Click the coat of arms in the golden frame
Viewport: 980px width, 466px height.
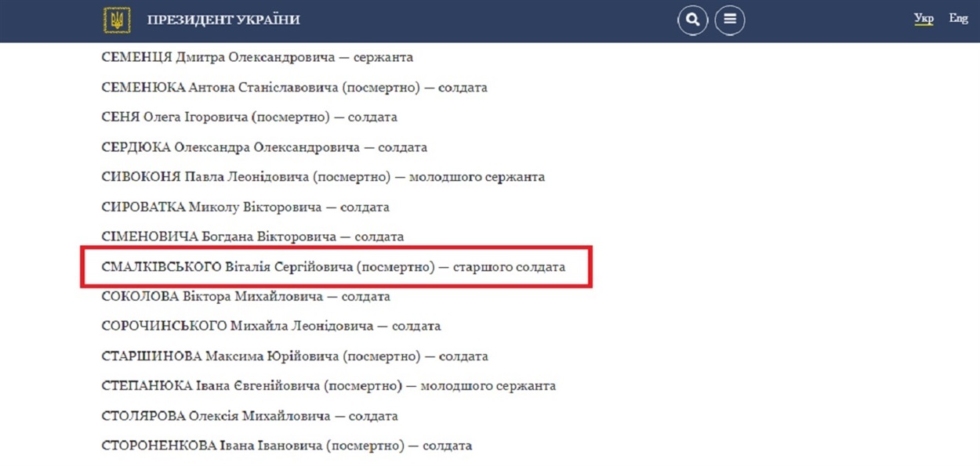point(118,20)
